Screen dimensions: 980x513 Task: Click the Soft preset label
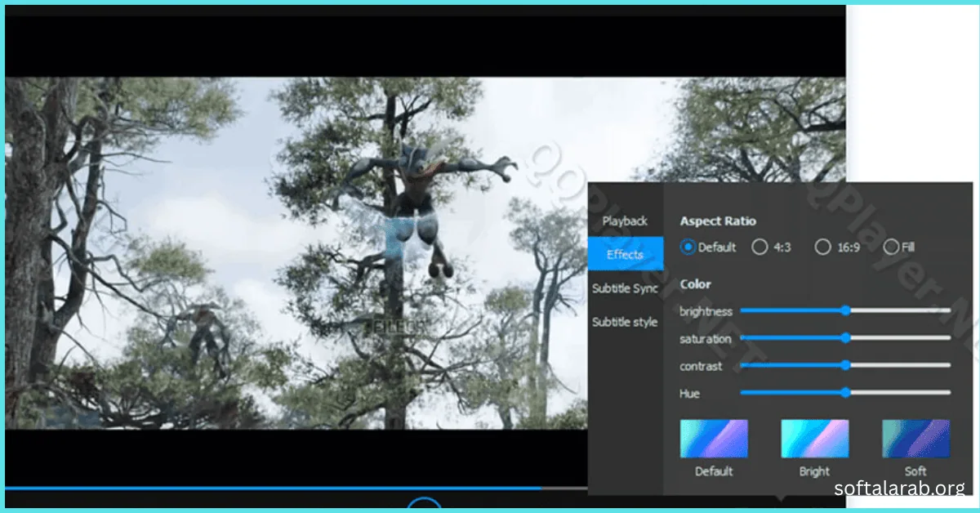tap(915, 471)
